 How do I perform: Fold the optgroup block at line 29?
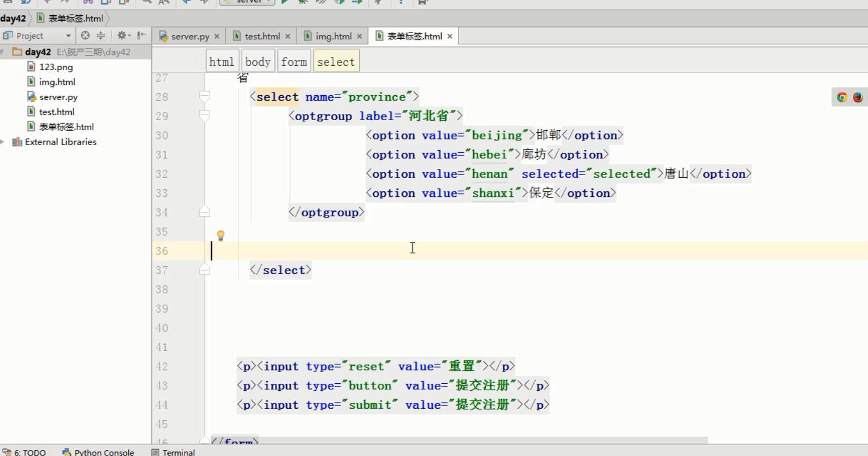(x=205, y=116)
